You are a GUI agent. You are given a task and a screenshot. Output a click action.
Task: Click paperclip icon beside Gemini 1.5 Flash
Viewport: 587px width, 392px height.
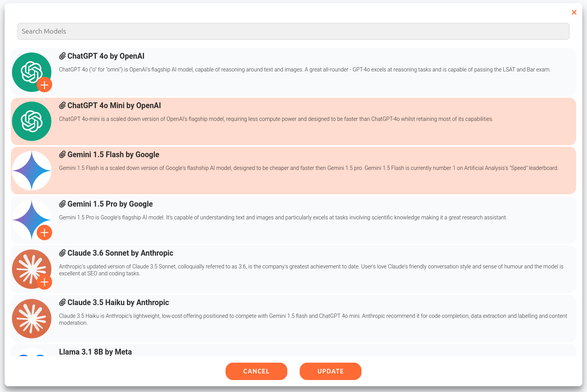click(x=63, y=154)
